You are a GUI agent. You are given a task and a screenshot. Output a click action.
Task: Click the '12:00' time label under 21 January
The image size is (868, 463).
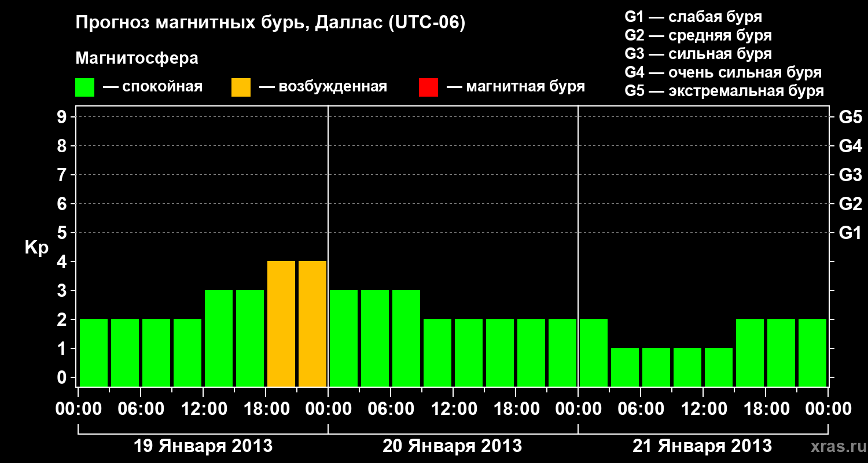coord(704,409)
